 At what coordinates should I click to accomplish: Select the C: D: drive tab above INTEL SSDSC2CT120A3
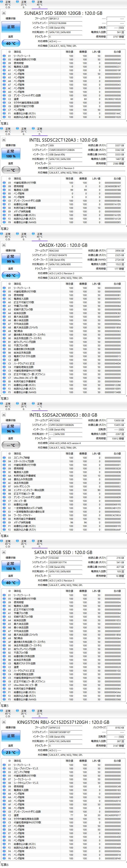point(8,130)
